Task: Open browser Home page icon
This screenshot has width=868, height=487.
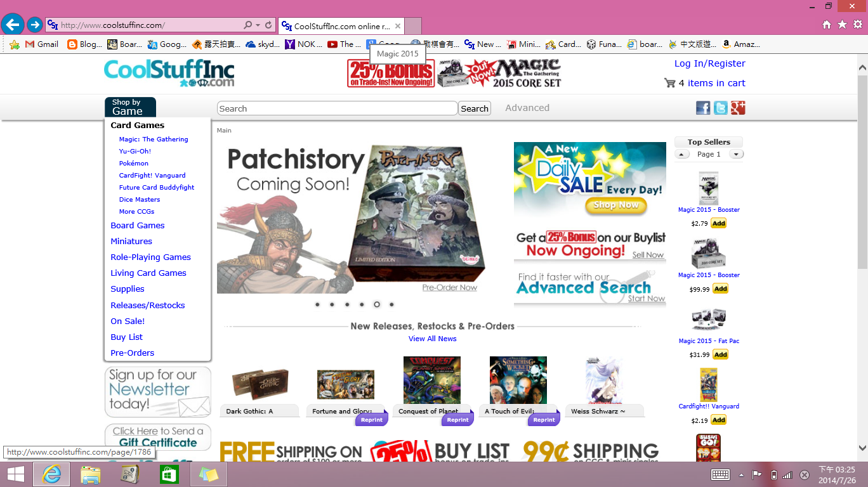Action: tap(826, 25)
